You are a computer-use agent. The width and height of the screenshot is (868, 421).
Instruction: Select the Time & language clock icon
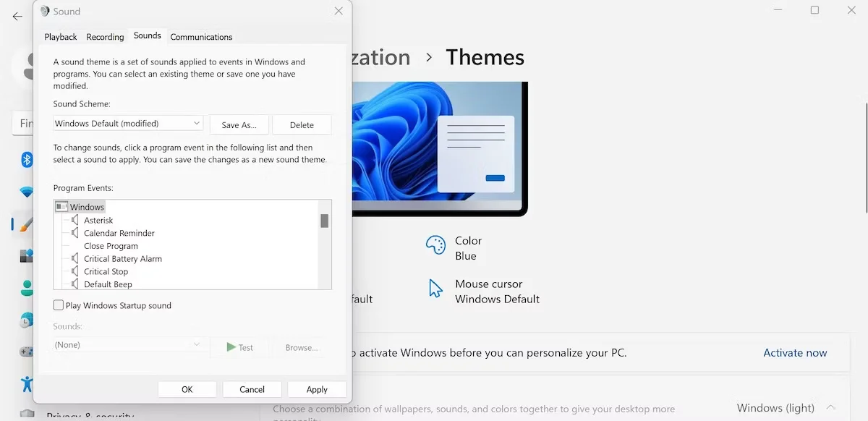(26, 319)
